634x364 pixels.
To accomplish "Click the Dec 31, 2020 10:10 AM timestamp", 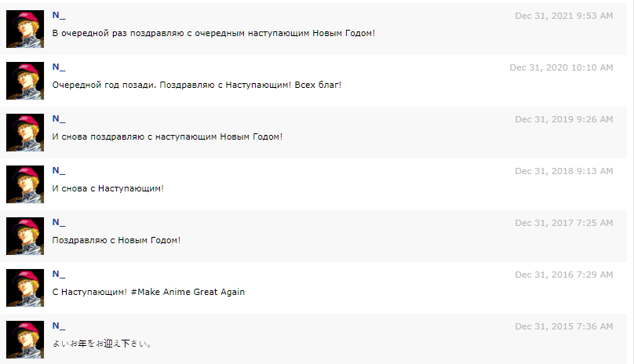I will coord(561,67).
